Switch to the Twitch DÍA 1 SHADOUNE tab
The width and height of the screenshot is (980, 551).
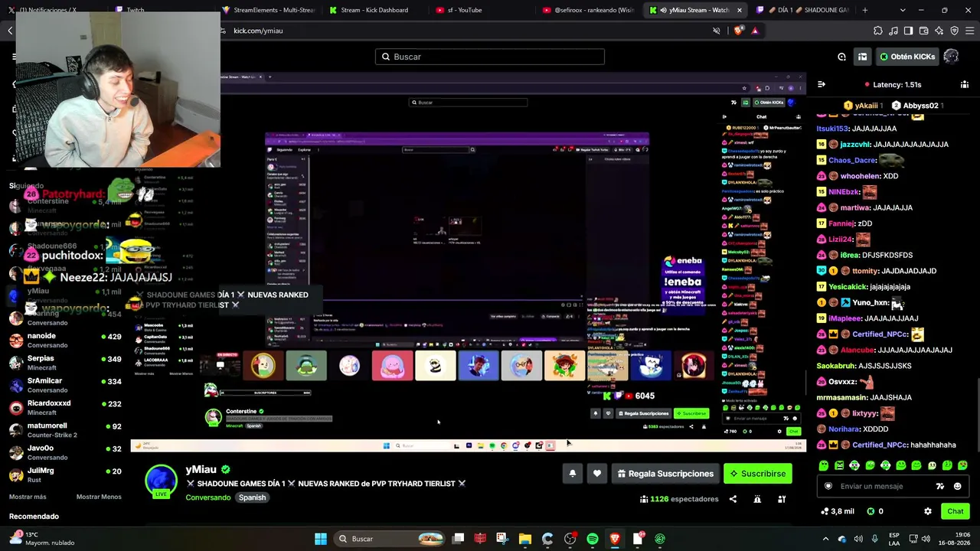802,10
